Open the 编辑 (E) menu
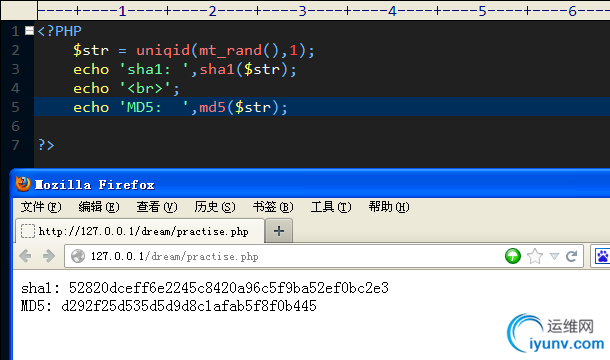Screen dimensions: 610x360 (x=99, y=207)
